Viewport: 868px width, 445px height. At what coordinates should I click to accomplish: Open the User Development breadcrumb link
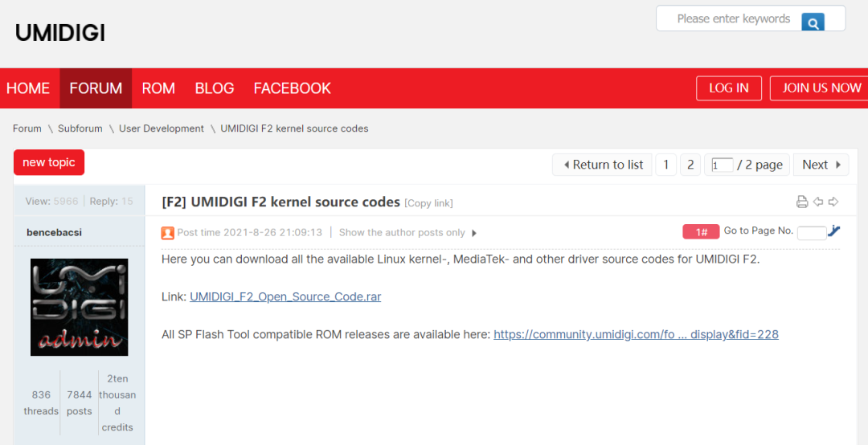point(162,129)
